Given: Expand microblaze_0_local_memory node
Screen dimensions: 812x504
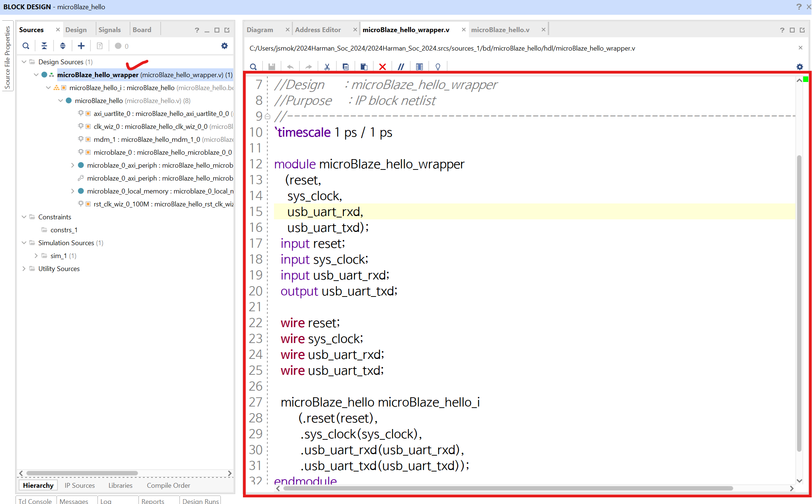Looking at the screenshot, I should click(73, 191).
